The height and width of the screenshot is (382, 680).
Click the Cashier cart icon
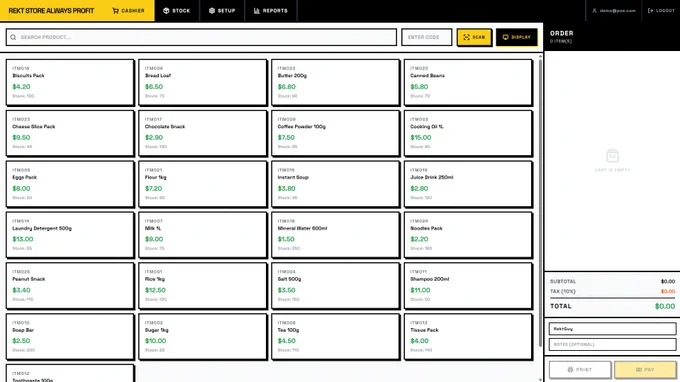pyautogui.click(x=115, y=11)
